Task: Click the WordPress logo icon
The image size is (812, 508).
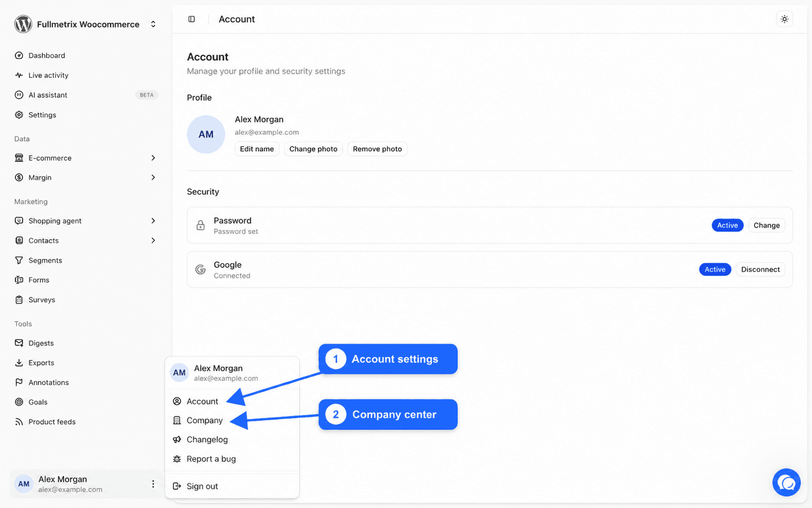Action: click(23, 24)
